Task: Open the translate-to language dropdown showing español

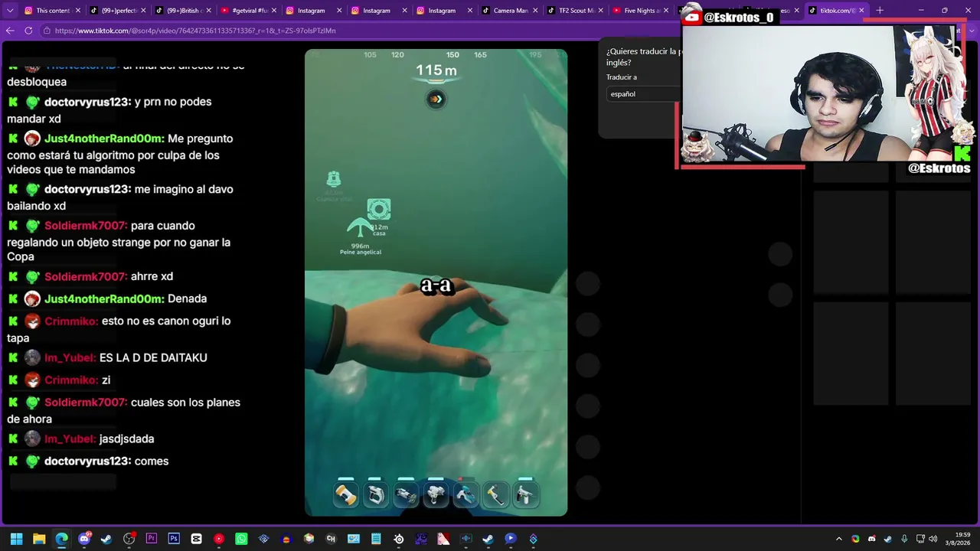Action: tap(643, 94)
